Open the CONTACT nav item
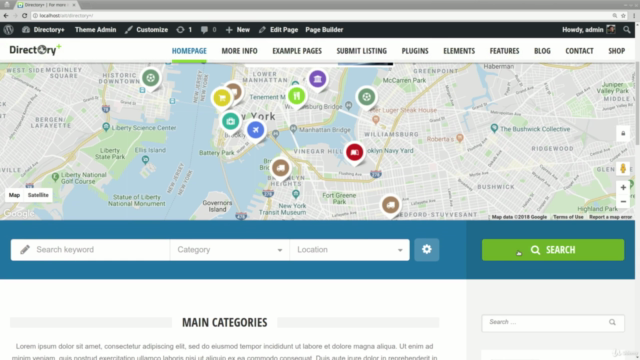This screenshot has height=360, width=640. point(579,51)
